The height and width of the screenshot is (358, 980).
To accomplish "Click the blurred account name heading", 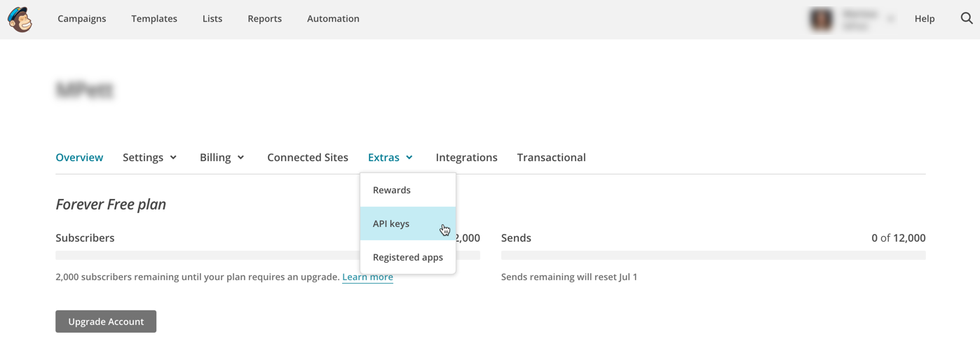I will [x=85, y=90].
